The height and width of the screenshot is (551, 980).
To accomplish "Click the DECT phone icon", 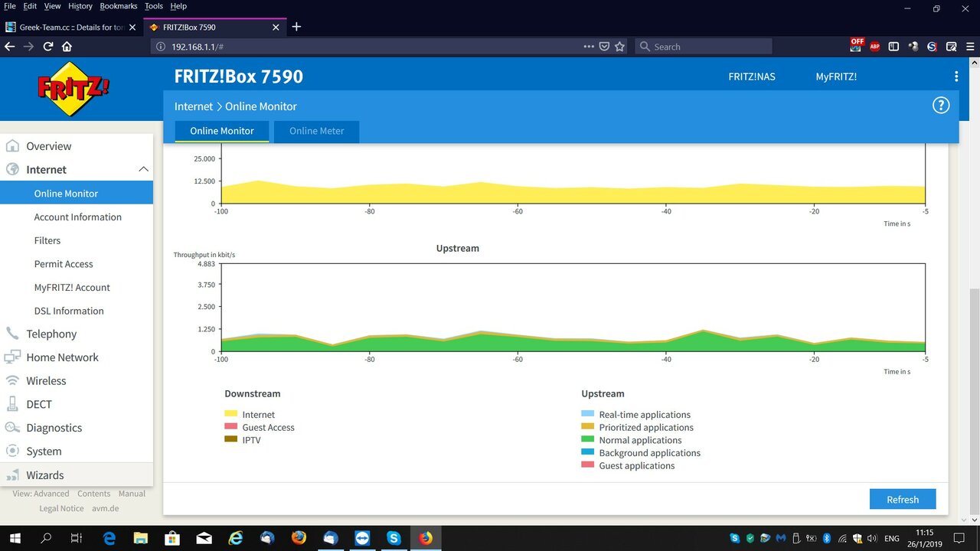I will 12,404.
